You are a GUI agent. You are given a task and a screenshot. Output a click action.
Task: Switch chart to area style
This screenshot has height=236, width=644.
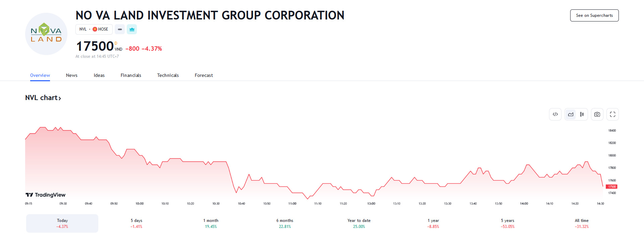pos(571,114)
